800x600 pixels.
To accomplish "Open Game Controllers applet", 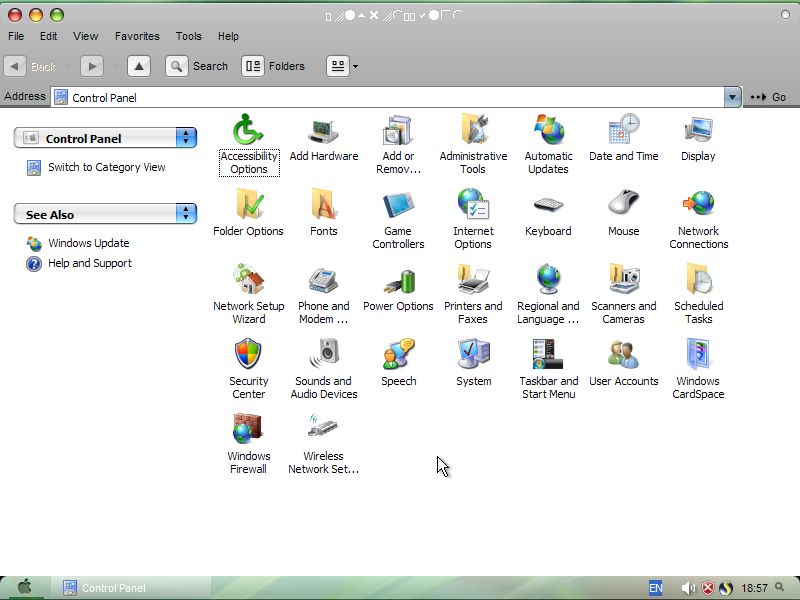I will (398, 219).
